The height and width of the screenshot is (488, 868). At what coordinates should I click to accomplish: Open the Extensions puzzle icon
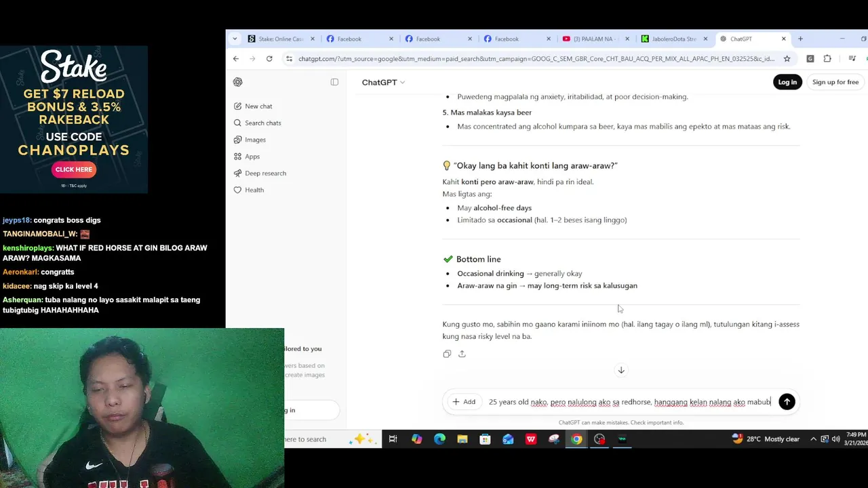(827, 59)
